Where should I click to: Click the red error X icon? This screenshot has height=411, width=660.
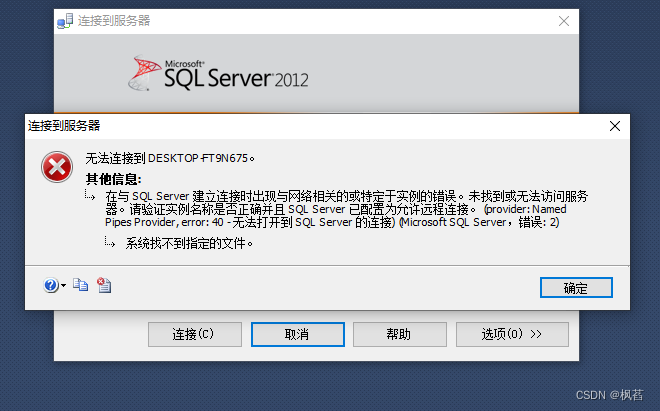tap(57, 167)
